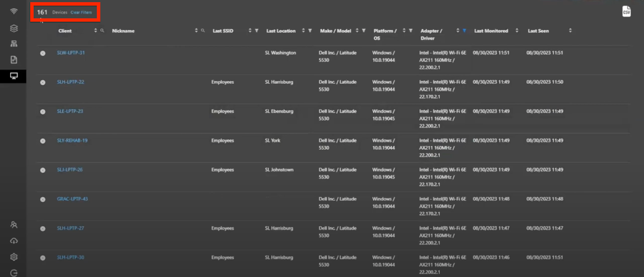Image resolution: width=644 pixels, height=277 pixels.
Task: Open settings via the sidebar gear icon
Action: click(x=14, y=257)
